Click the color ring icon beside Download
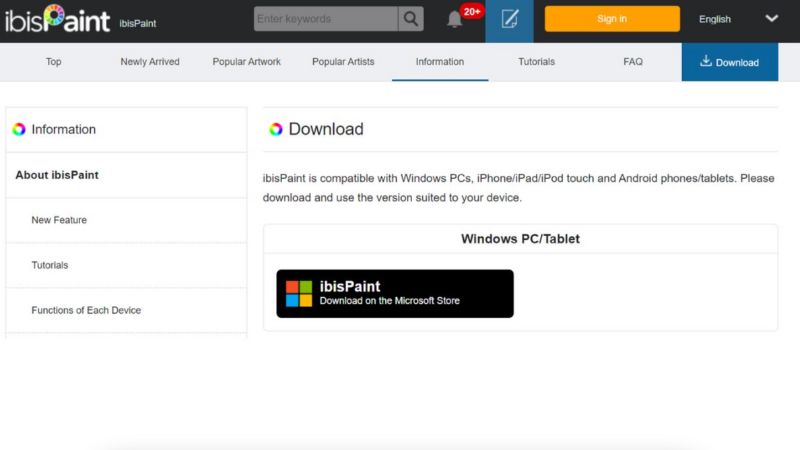The image size is (800, 450). point(276,129)
